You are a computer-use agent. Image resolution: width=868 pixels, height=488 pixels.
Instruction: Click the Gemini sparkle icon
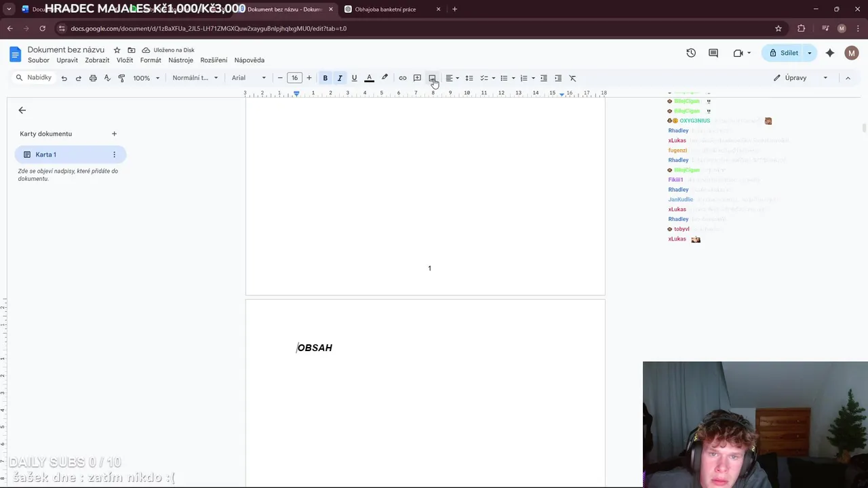[x=830, y=53]
